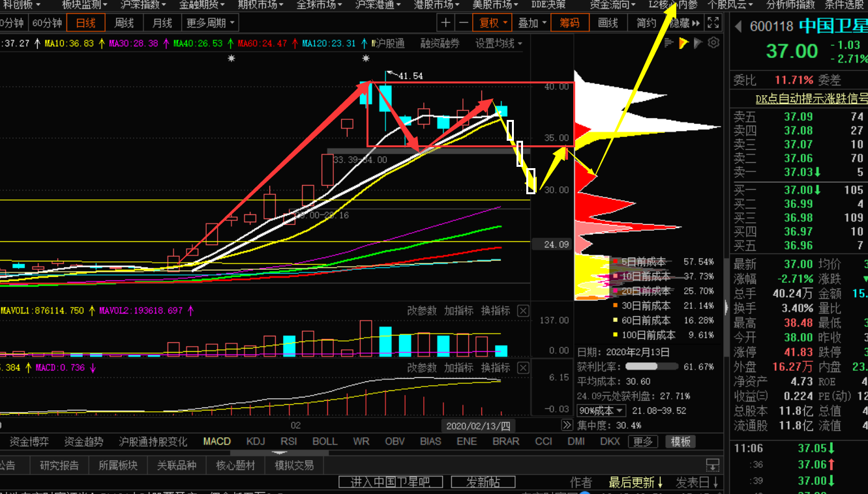
Task: Click 改参数 in the volume panel
Action: click(x=422, y=311)
